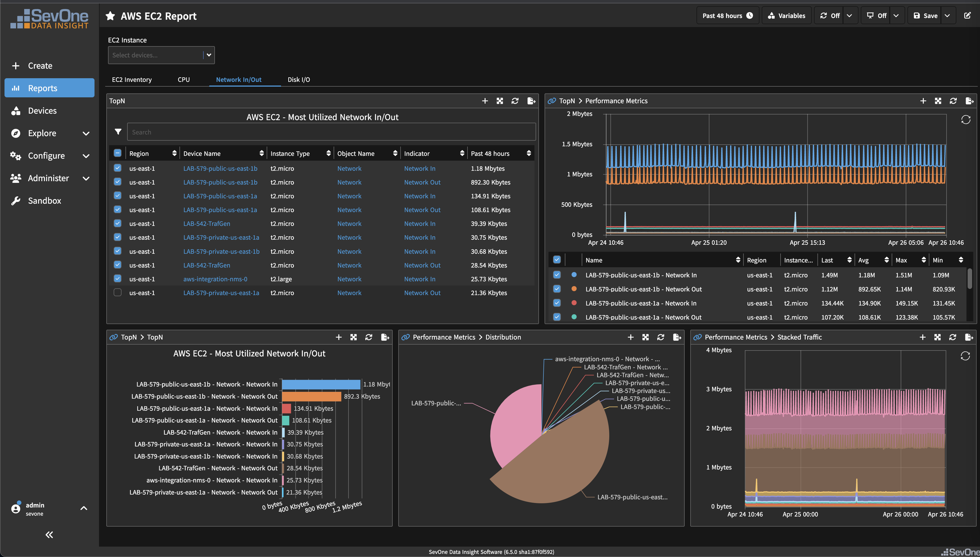Select Devices from the sidebar
This screenshot has height=557, width=980.
(42, 111)
